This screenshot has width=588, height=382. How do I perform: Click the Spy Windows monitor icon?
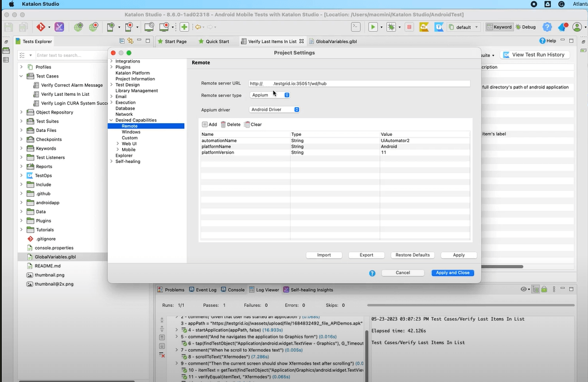tap(149, 27)
